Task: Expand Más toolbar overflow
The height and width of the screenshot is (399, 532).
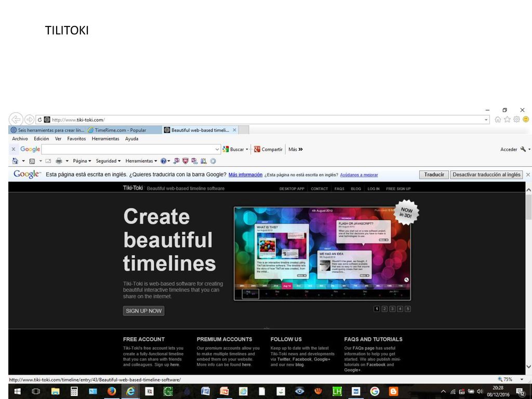Action: click(296, 149)
